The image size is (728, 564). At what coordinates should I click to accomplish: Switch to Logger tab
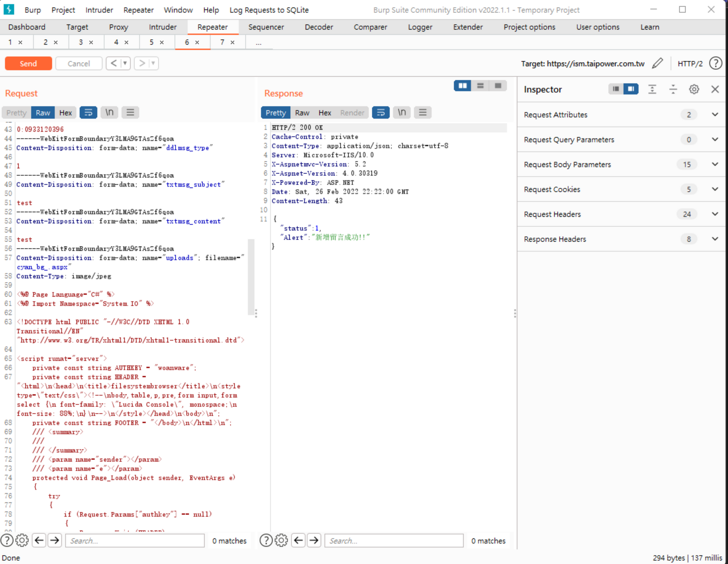(420, 27)
